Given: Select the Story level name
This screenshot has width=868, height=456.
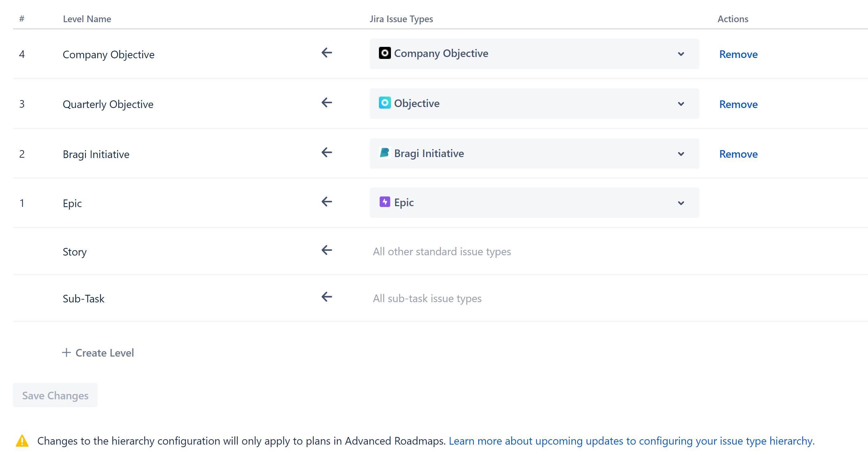Looking at the screenshot, I should [74, 252].
